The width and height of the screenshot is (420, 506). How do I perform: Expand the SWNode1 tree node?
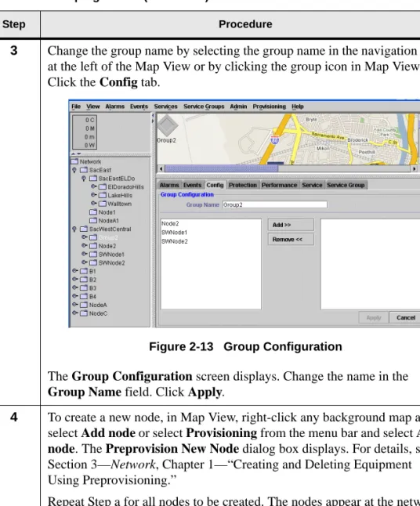(x=85, y=254)
